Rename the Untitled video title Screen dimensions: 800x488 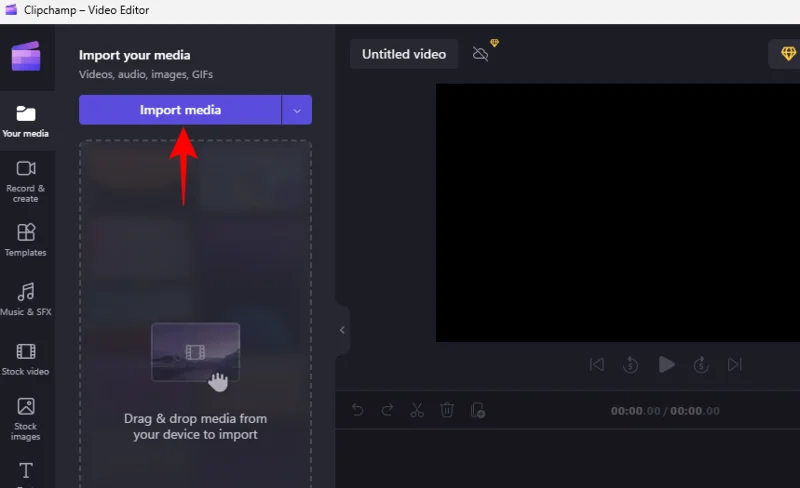[x=404, y=54]
